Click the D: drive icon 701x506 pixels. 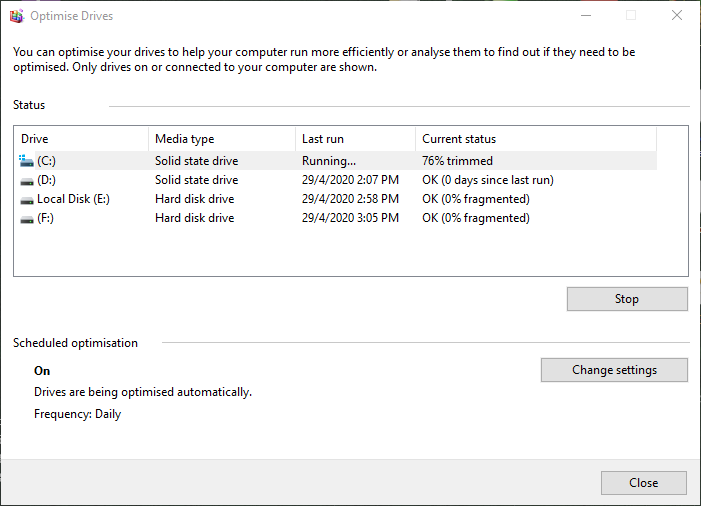[x=26, y=180]
